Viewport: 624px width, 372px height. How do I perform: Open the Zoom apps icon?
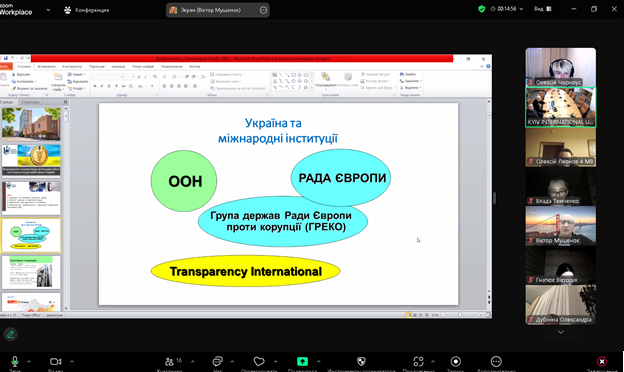418,361
